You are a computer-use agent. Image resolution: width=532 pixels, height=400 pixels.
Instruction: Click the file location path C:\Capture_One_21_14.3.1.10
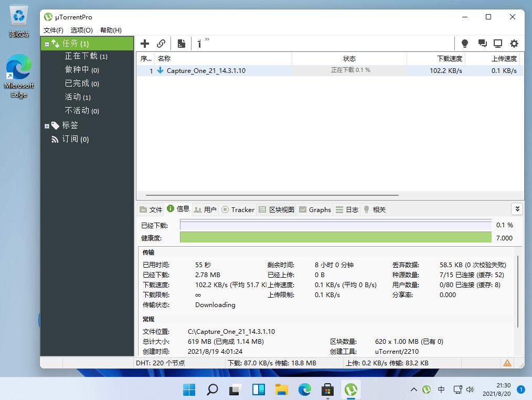coord(231,331)
